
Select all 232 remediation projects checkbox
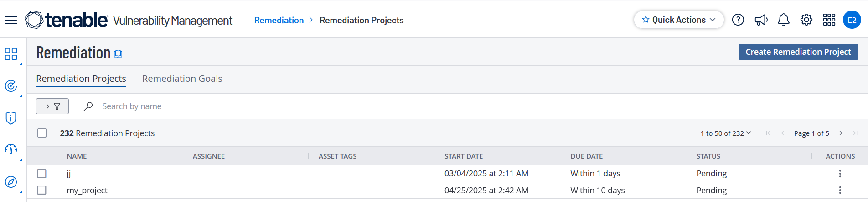pyautogui.click(x=42, y=133)
